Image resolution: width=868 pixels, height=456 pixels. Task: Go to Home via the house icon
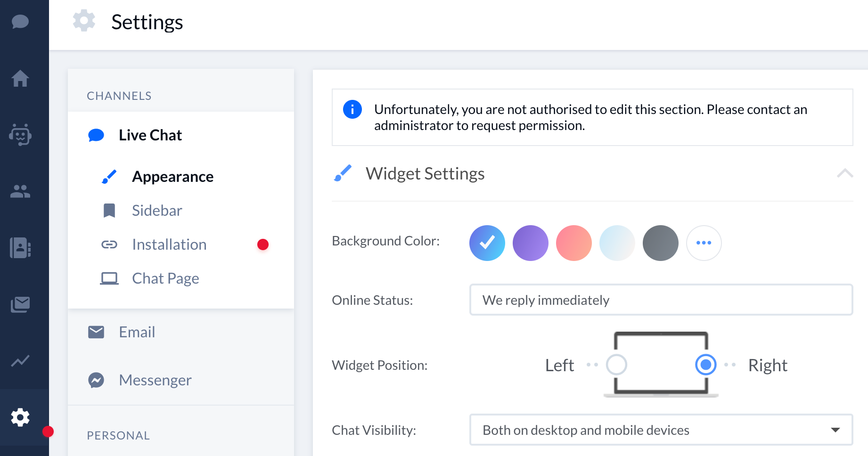20,78
